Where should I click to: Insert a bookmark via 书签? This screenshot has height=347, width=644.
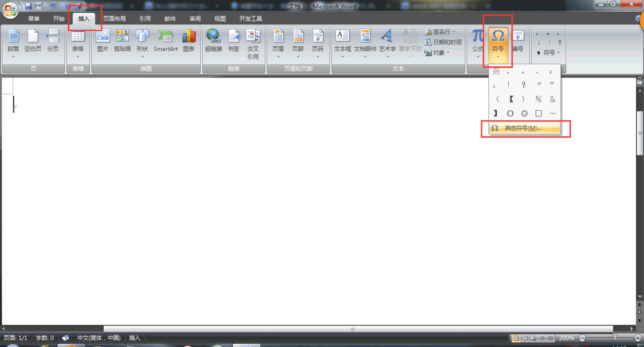click(x=233, y=41)
